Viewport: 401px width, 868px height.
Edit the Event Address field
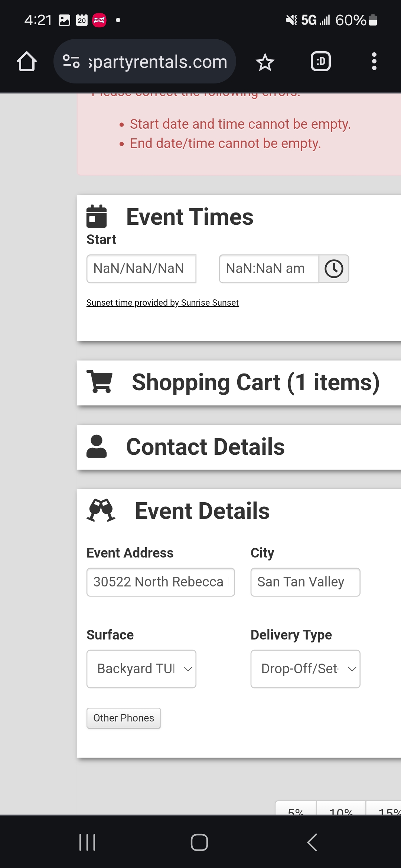160,582
